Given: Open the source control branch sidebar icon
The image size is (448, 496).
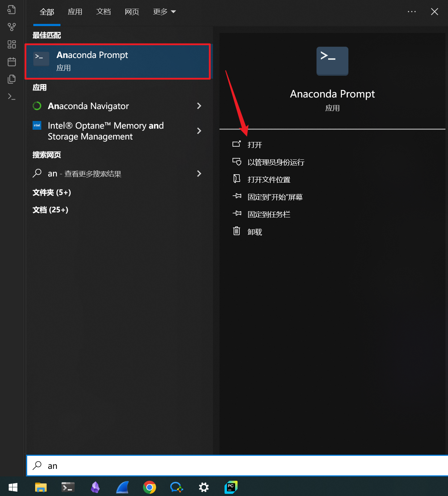Looking at the screenshot, I should tap(12, 27).
